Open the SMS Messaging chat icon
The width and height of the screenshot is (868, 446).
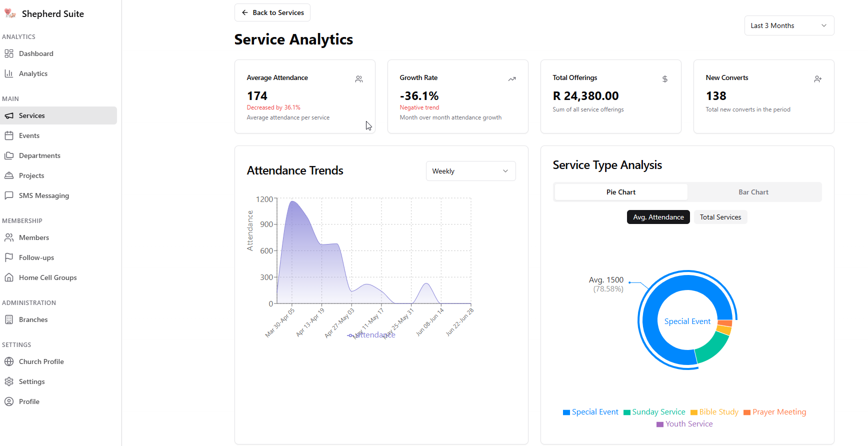click(x=9, y=195)
